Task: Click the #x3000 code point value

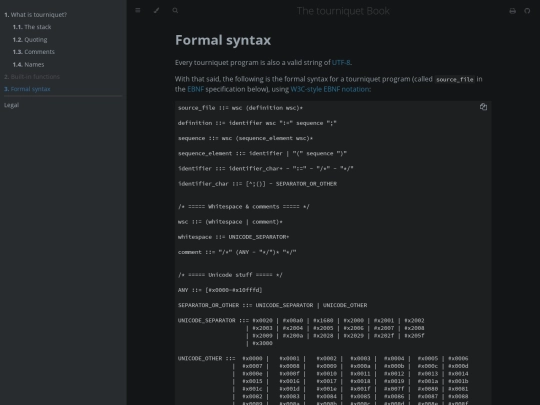Action: 262,343
